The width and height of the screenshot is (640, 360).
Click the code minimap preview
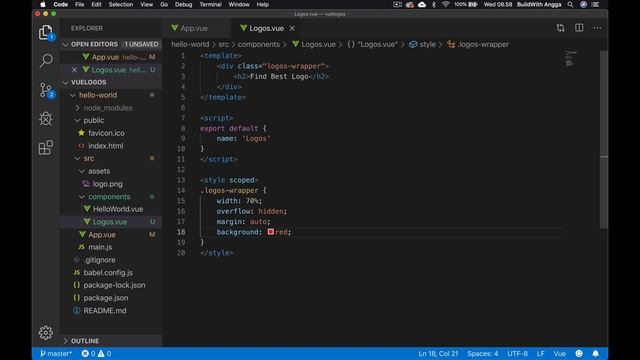point(571,58)
